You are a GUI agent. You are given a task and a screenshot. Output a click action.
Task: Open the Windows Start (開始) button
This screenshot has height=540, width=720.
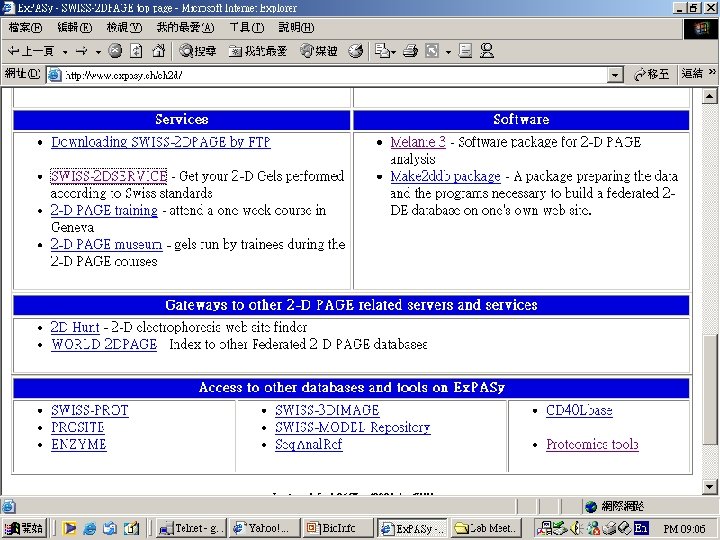tap(23, 529)
